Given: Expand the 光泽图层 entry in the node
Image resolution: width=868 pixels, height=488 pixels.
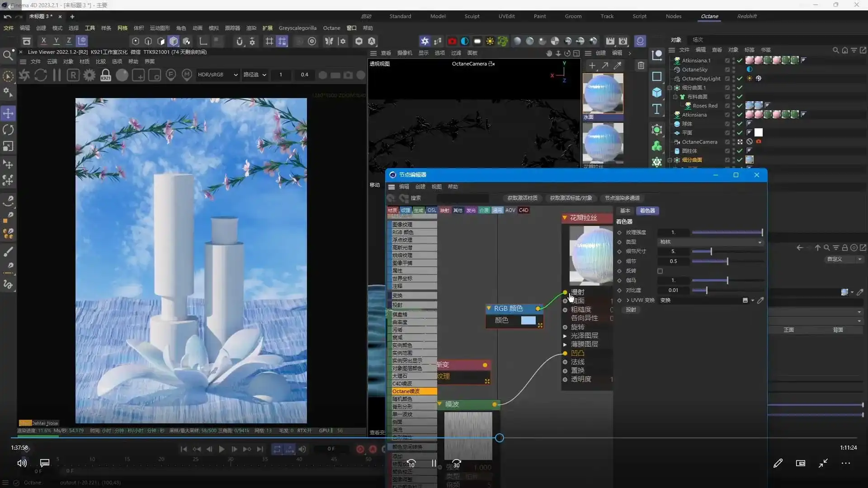Looking at the screenshot, I should click(x=565, y=335).
